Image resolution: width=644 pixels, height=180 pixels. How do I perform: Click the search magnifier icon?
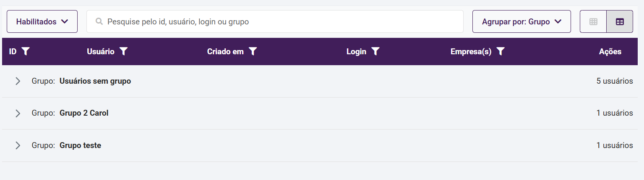(x=99, y=21)
